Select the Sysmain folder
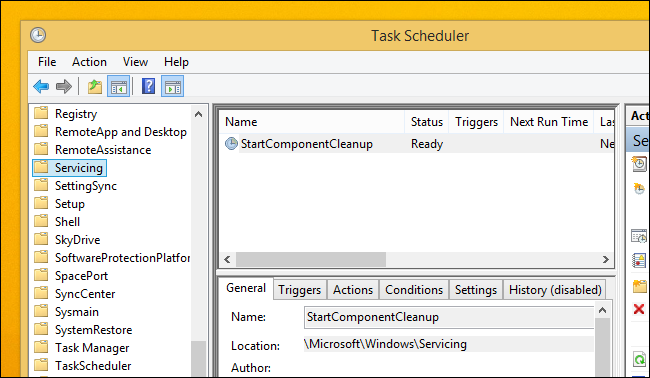The height and width of the screenshot is (378, 650). click(77, 312)
